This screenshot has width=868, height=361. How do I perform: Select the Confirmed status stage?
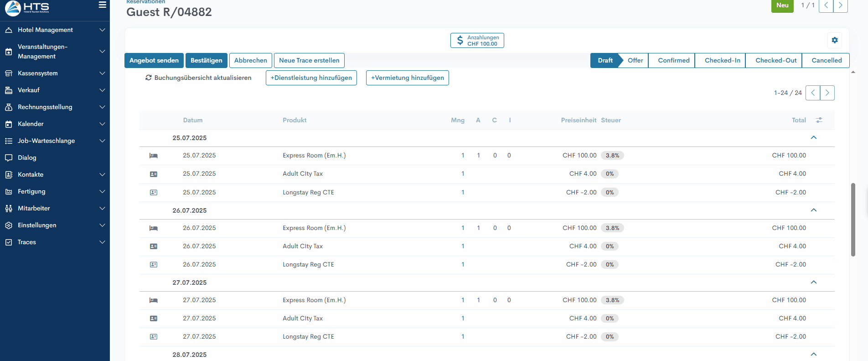[673, 60]
